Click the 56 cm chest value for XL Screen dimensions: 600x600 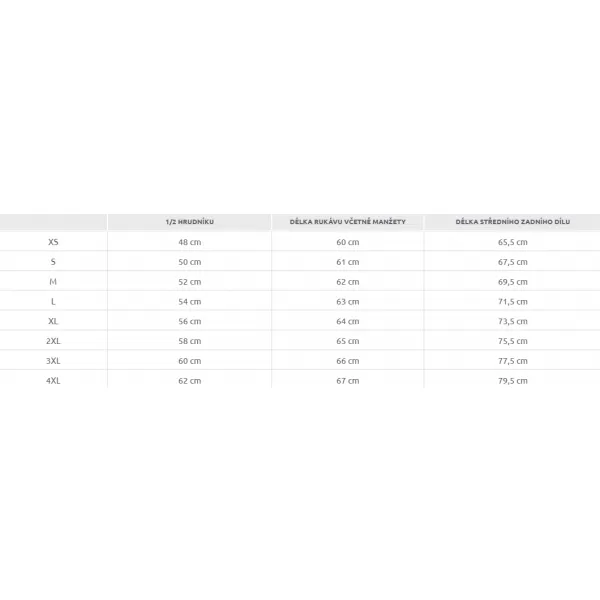pos(189,321)
